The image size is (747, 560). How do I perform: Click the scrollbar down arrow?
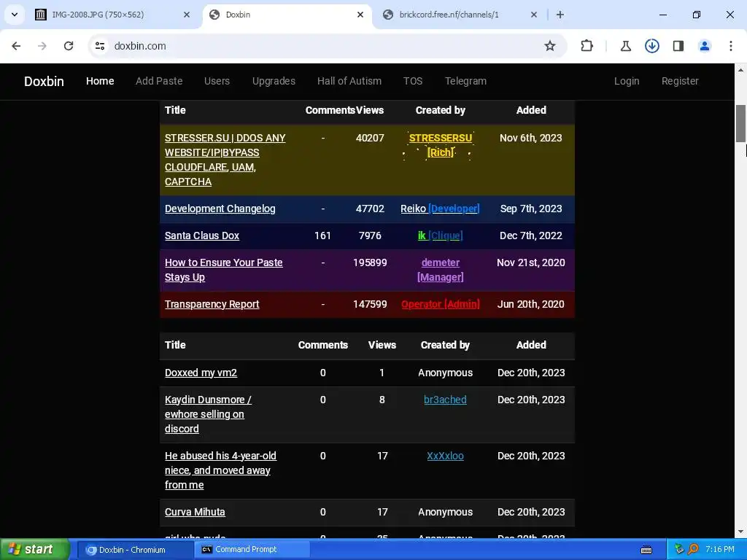coord(741,532)
